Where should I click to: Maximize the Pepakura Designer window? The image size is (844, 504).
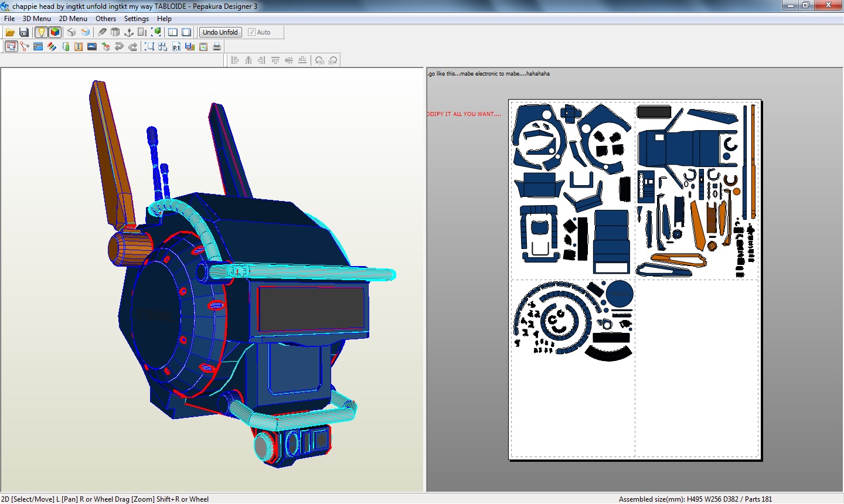click(806, 5)
